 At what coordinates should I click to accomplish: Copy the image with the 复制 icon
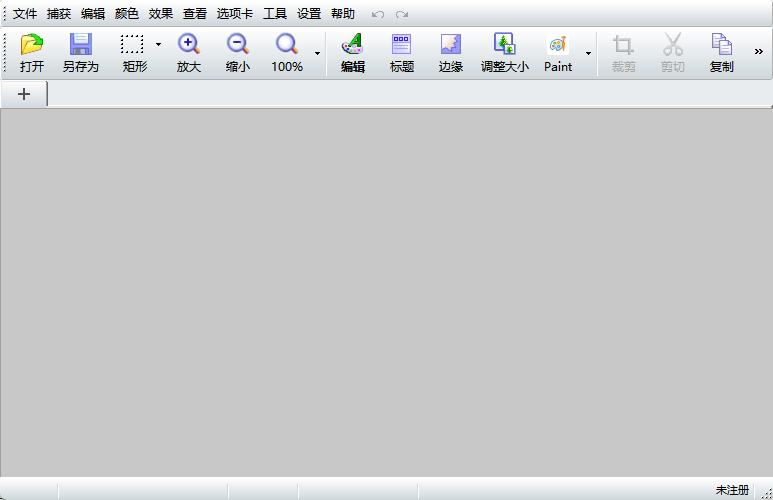pos(722,53)
